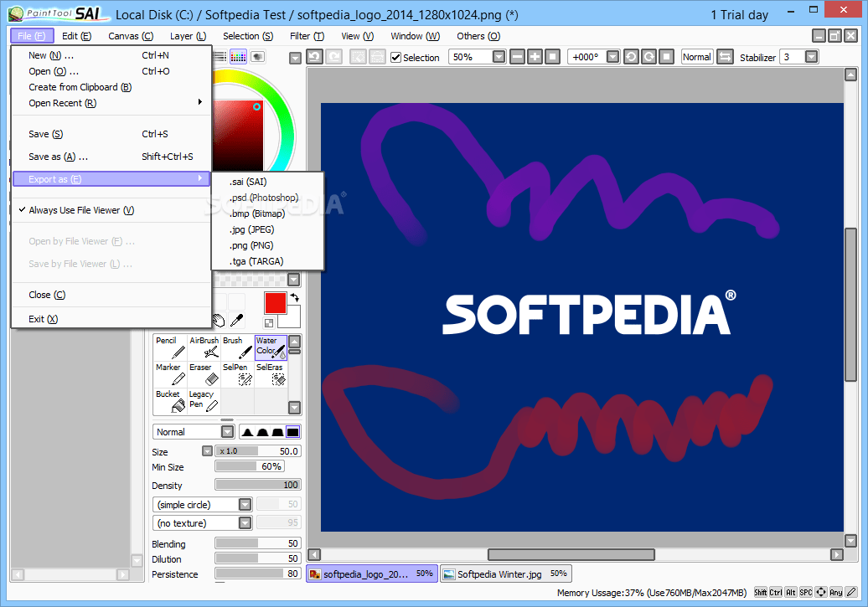Choose Create from Clipboard
Screen dimensions: 868x607
coord(111,87)
